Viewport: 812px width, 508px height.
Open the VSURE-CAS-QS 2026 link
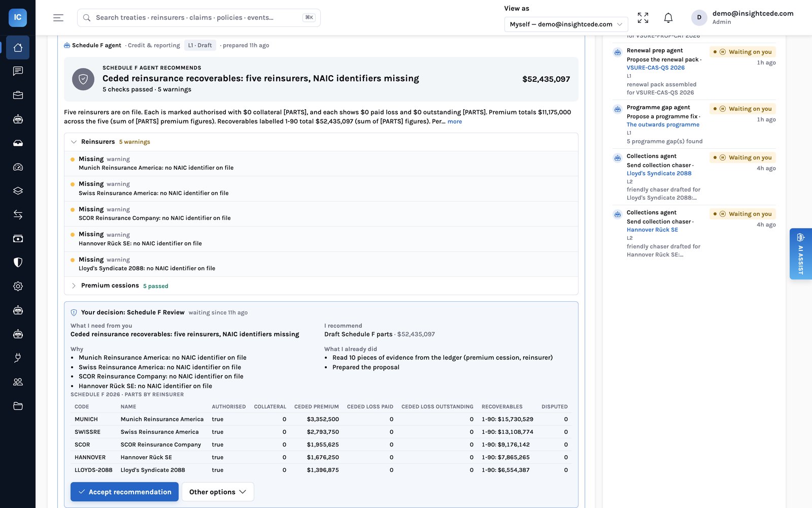[655, 68]
